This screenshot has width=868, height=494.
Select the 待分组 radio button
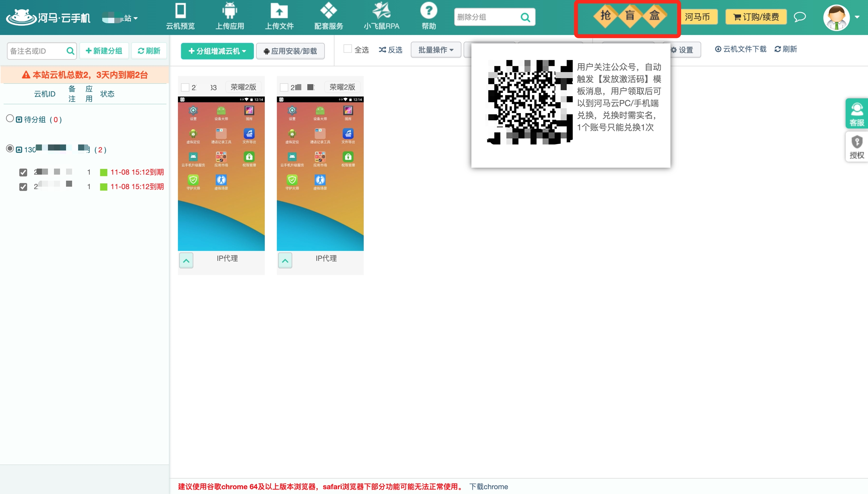click(10, 119)
